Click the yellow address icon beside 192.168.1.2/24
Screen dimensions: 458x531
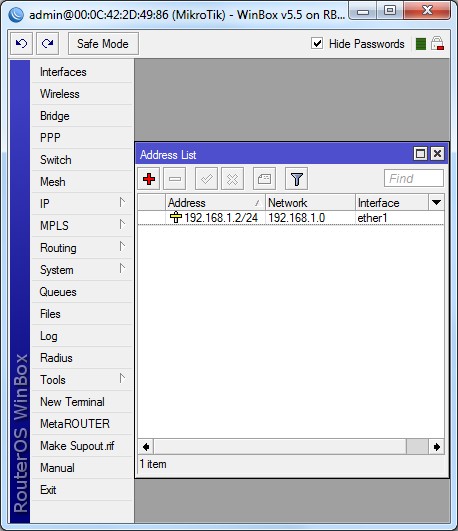(x=176, y=217)
